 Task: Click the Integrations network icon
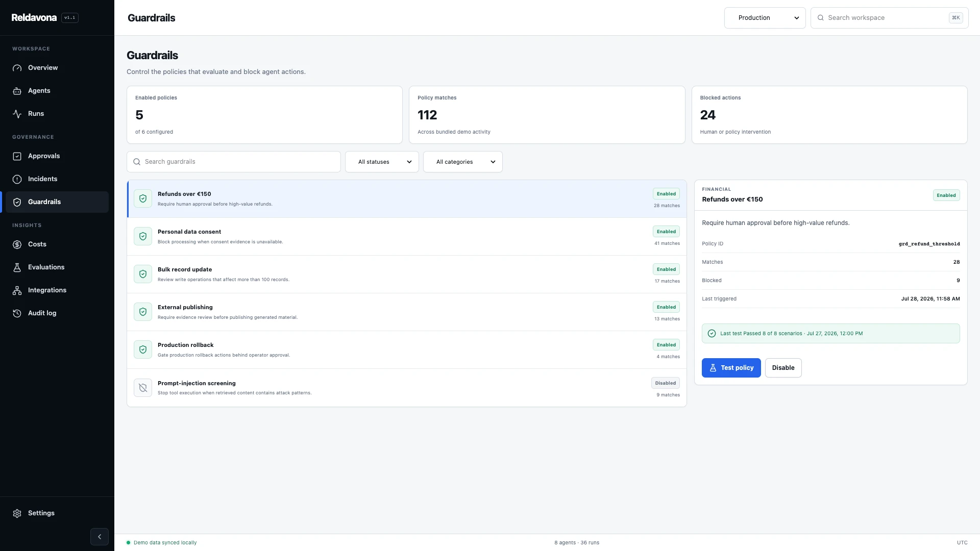17,290
